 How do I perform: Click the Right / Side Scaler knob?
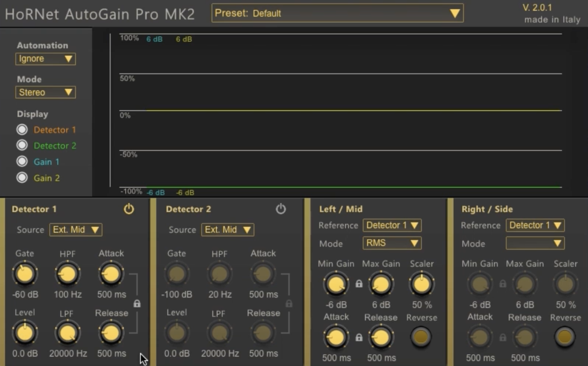coord(565,284)
